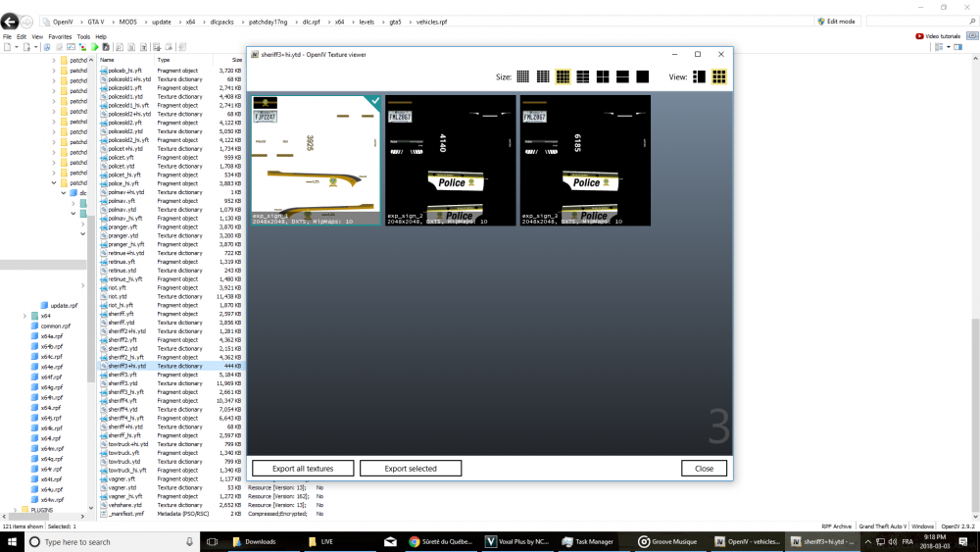Open Mail app from taskbar
The image size is (980, 552).
[x=390, y=542]
